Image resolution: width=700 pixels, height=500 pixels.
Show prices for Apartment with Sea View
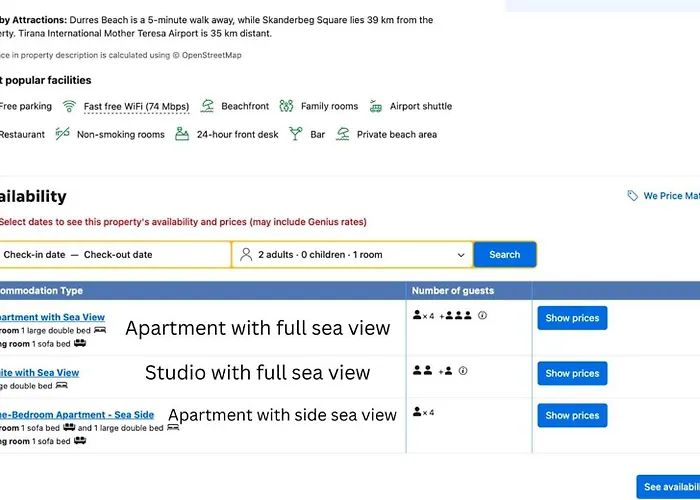coord(572,318)
